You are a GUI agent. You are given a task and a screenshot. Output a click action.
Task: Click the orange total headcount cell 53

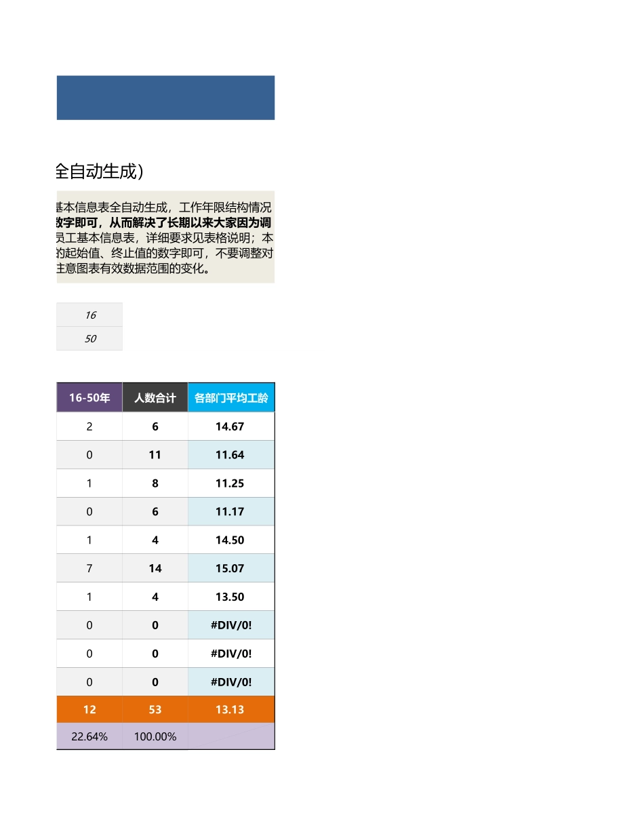pyautogui.click(x=155, y=709)
